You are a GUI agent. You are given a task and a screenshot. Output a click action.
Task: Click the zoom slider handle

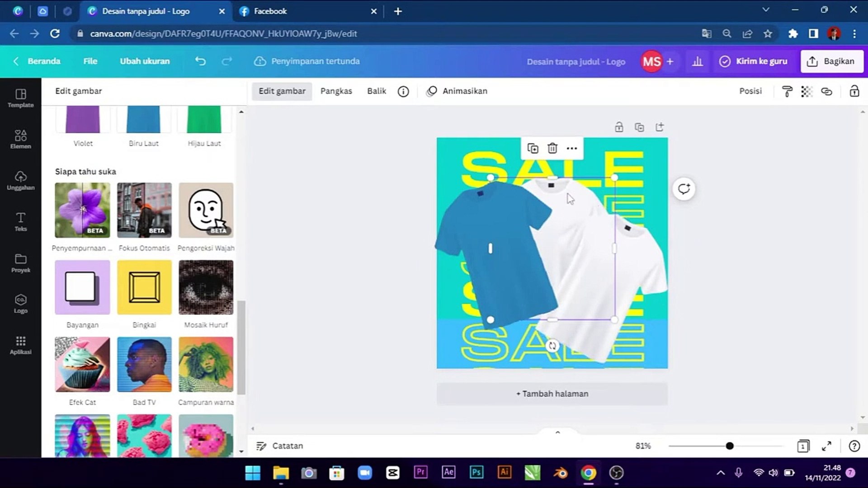click(x=729, y=446)
